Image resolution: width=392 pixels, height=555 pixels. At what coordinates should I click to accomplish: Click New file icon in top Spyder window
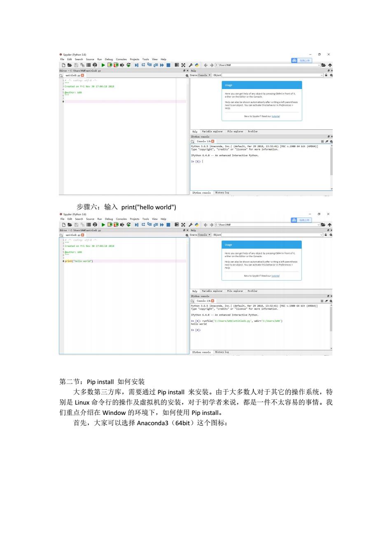[x=63, y=65]
